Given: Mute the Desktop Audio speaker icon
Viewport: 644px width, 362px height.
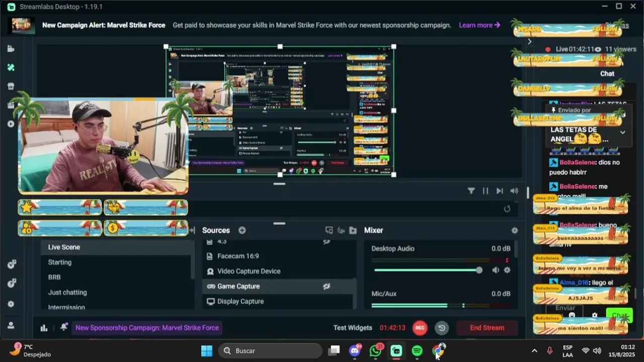Looking at the screenshot, I should [496, 270].
